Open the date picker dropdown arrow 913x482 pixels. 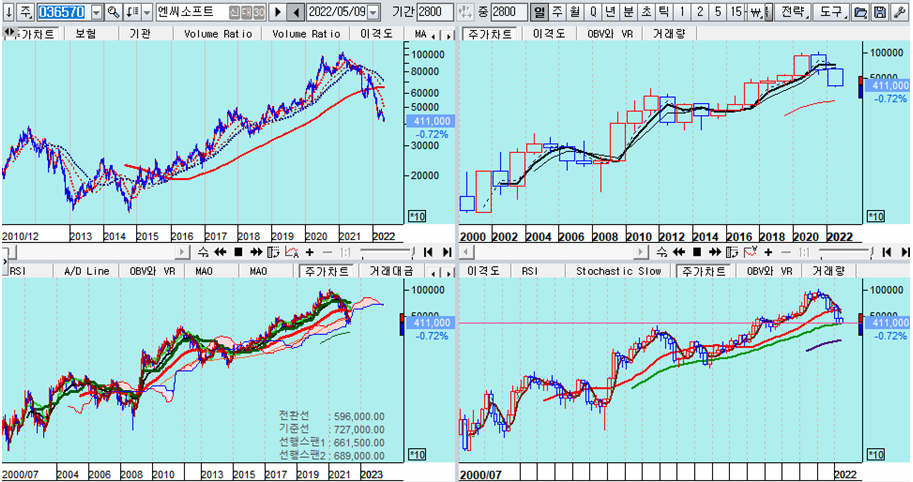(x=373, y=12)
